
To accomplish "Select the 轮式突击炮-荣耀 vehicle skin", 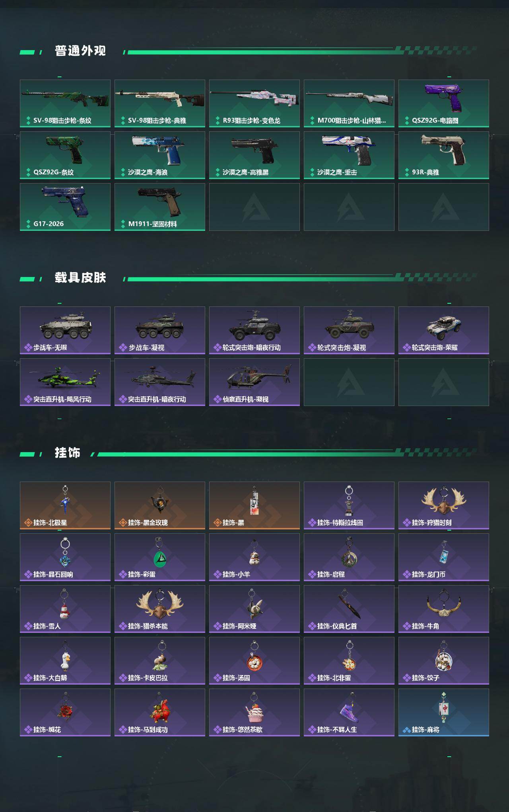I will (x=444, y=330).
